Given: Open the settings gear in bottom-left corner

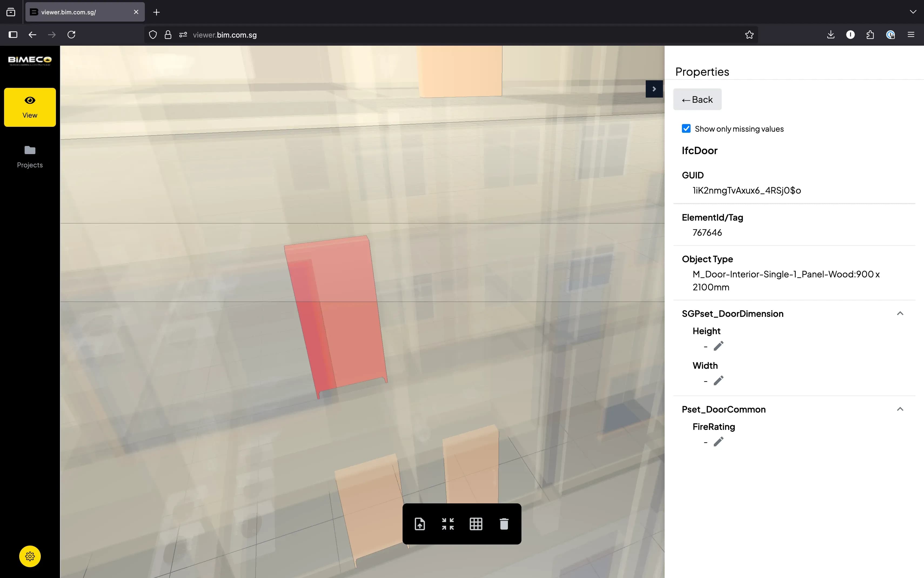Looking at the screenshot, I should (30, 557).
